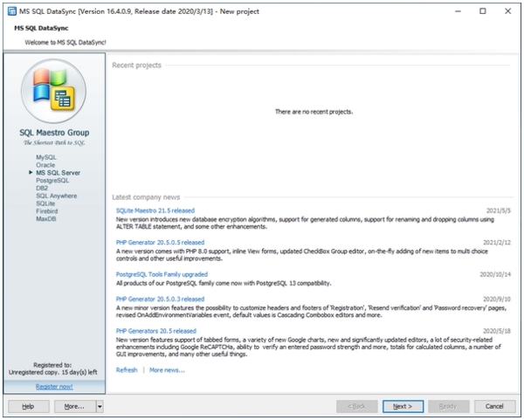Click the 2021/5/5 news date

499,210
